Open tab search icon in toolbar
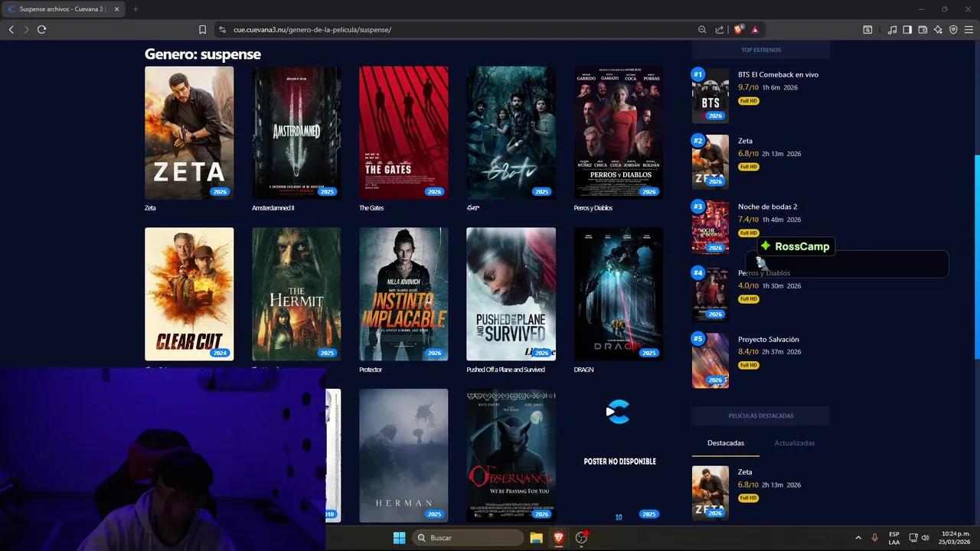 [x=867, y=30]
